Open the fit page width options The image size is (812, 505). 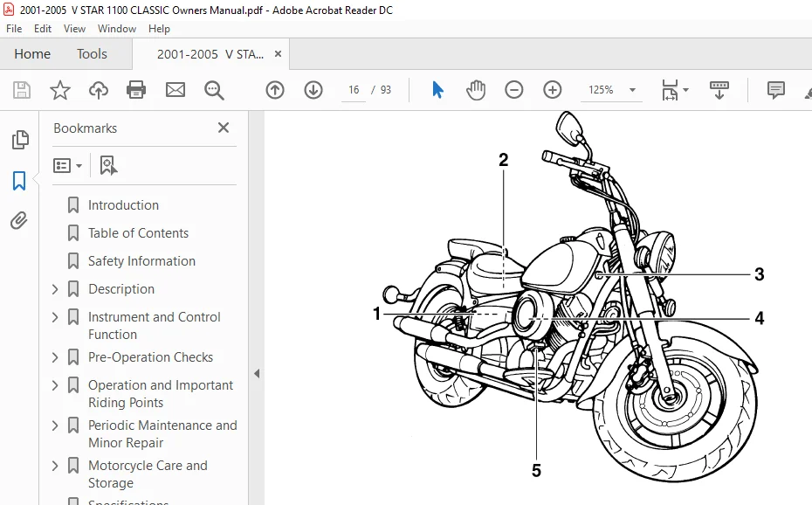(675, 90)
